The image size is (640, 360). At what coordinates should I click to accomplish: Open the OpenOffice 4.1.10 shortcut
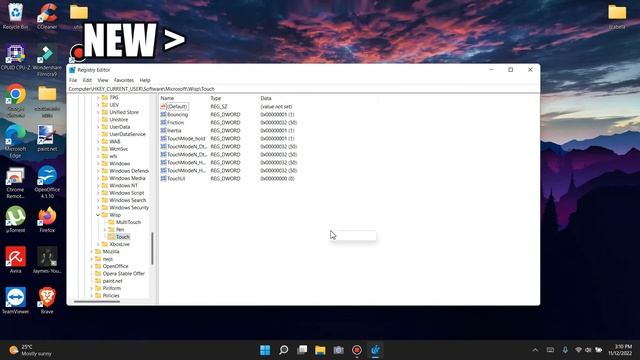click(47, 182)
